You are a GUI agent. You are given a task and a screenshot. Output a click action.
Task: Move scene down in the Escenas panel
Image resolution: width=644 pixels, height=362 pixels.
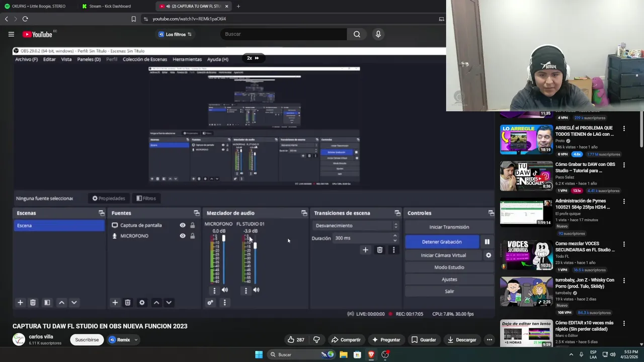74,303
